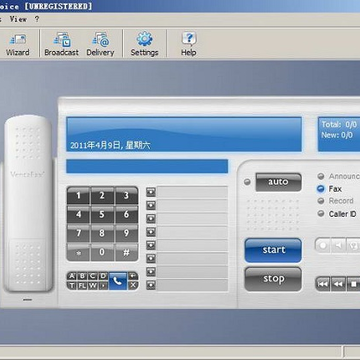Dial digit 0 on keypad
This screenshot has width=360, height=360.
102,252
